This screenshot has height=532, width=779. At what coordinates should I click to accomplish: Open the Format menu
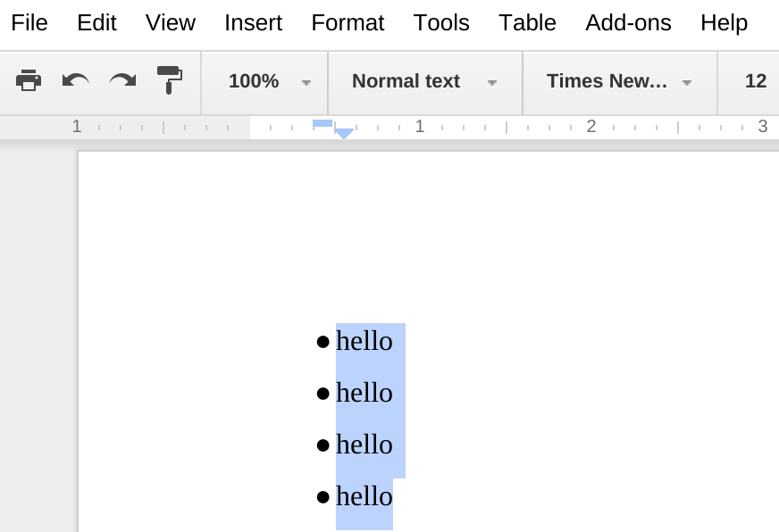click(x=348, y=23)
